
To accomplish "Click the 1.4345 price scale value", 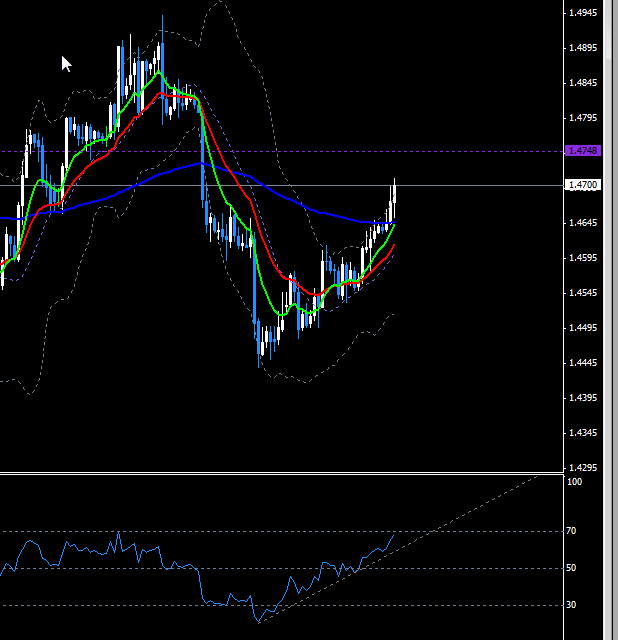I will pyautogui.click(x=582, y=433).
